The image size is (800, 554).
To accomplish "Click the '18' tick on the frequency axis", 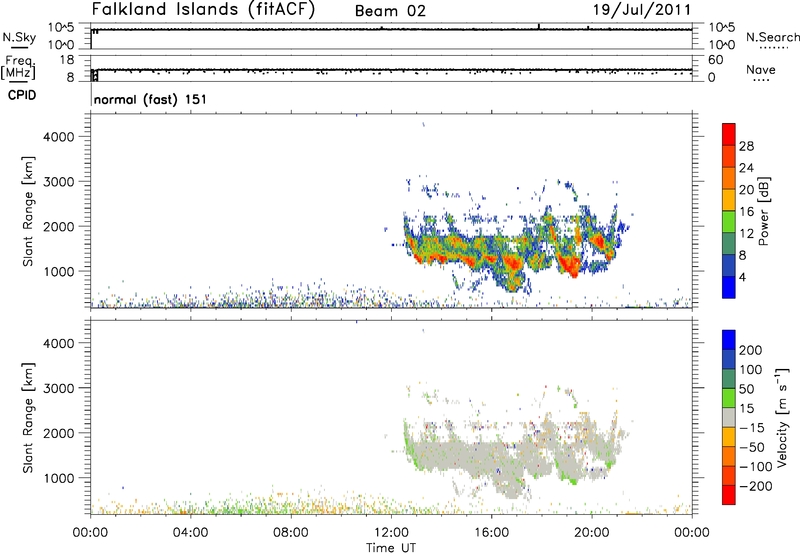I will point(67,60).
